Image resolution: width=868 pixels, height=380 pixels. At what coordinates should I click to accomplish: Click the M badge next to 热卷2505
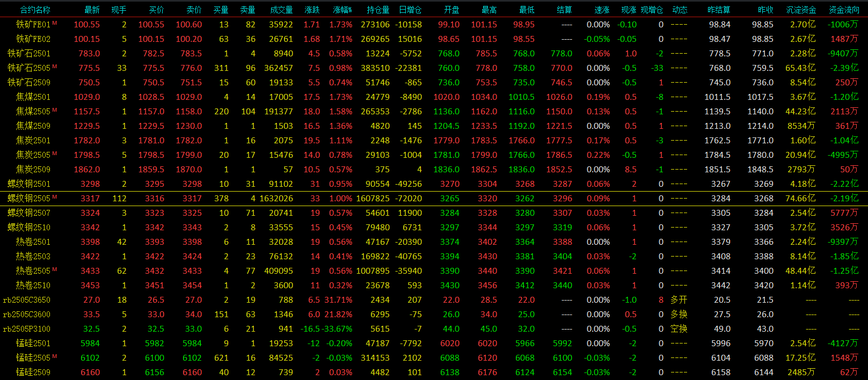point(55,269)
